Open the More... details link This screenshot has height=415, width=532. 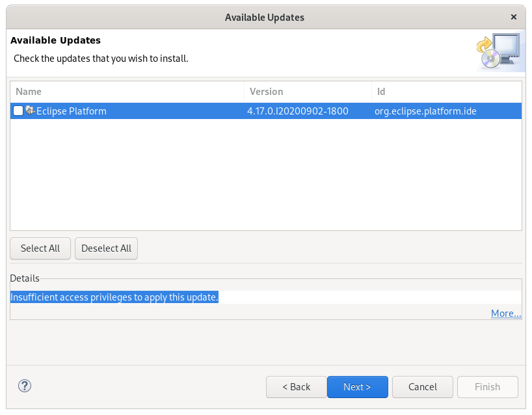click(506, 313)
